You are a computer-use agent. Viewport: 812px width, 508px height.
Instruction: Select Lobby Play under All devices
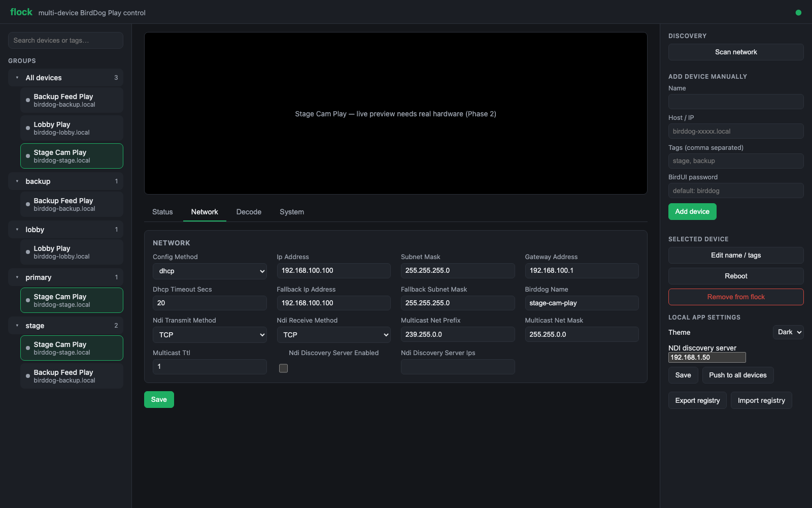[72, 128]
